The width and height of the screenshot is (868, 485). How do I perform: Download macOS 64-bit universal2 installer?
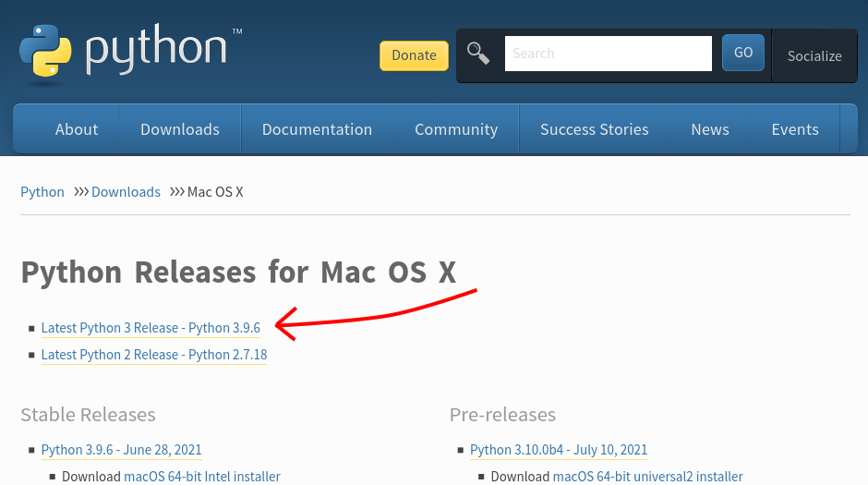pos(647,476)
